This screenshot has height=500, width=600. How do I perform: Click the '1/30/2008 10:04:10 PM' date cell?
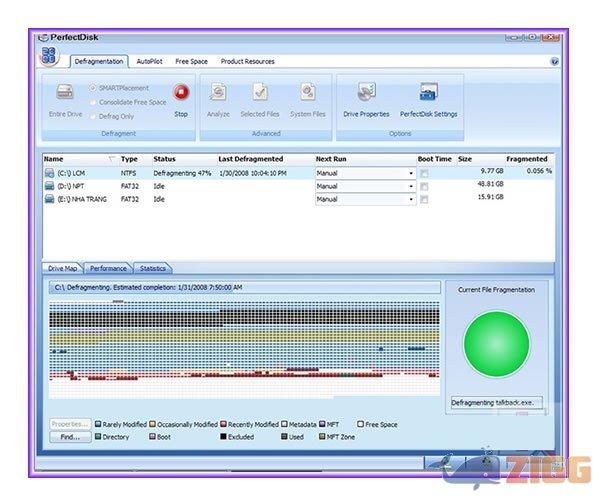[x=253, y=173]
